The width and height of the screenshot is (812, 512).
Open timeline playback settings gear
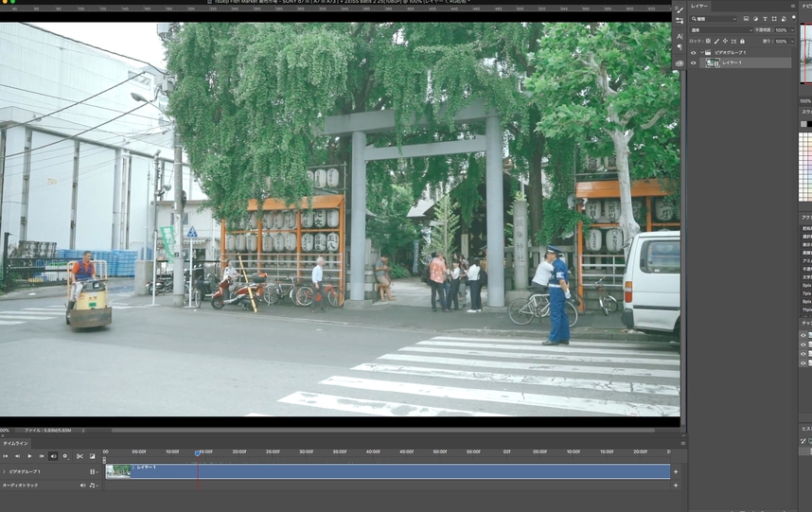click(x=65, y=456)
